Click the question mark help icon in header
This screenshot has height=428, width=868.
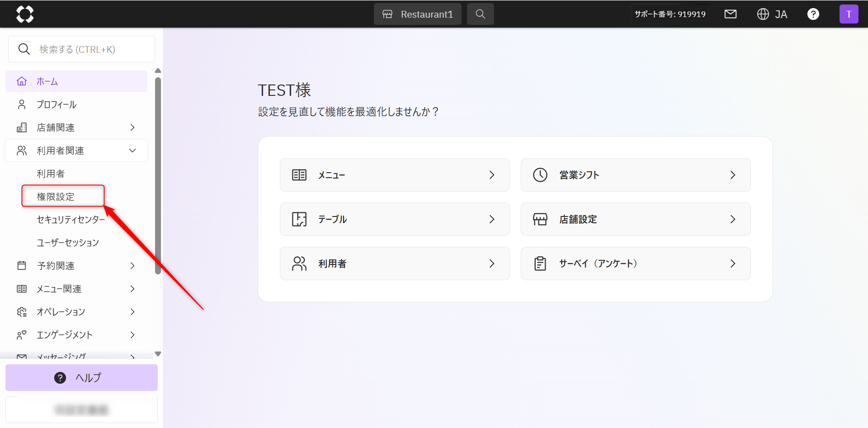pyautogui.click(x=813, y=14)
